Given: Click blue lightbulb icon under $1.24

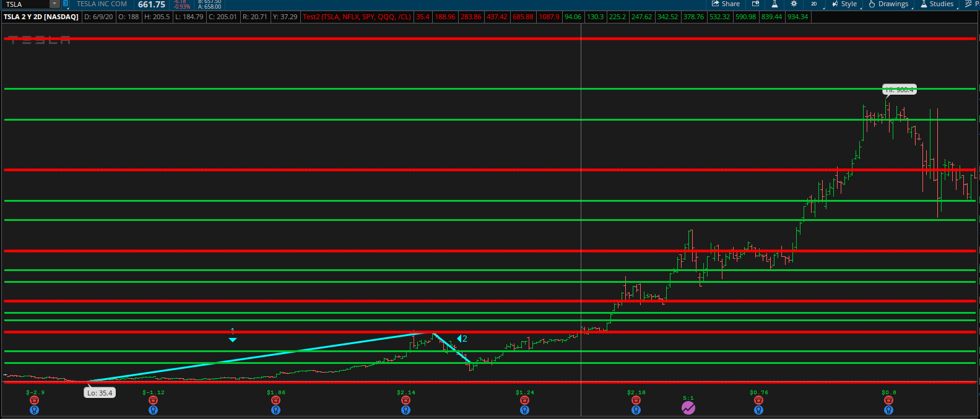Looking at the screenshot, I should pyautogui.click(x=525, y=410).
